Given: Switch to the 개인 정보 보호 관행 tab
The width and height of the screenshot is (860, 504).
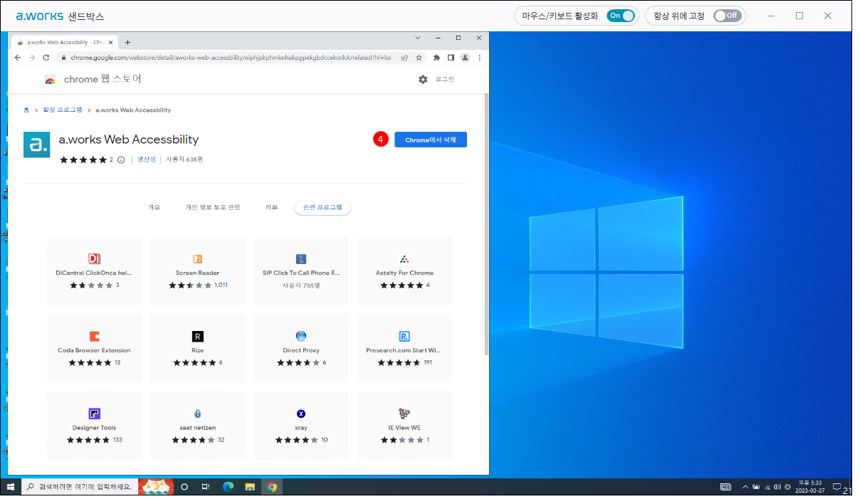Looking at the screenshot, I should tap(213, 207).
